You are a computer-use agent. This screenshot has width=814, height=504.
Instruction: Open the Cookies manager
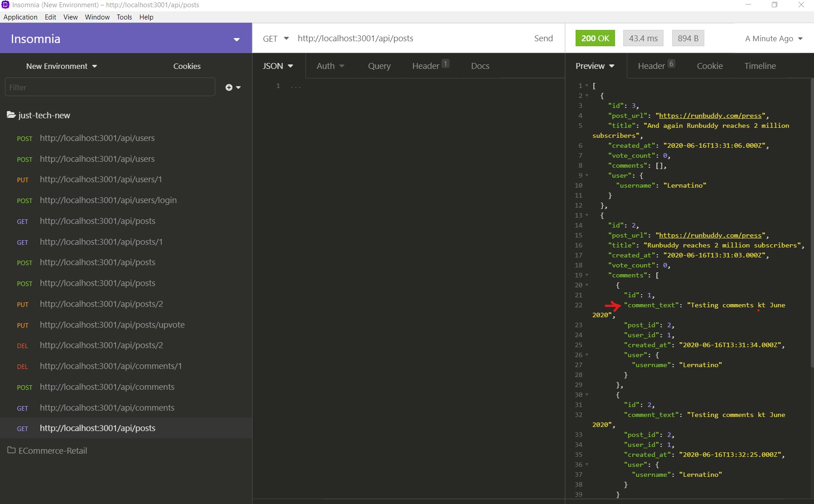tap(187, 66)
